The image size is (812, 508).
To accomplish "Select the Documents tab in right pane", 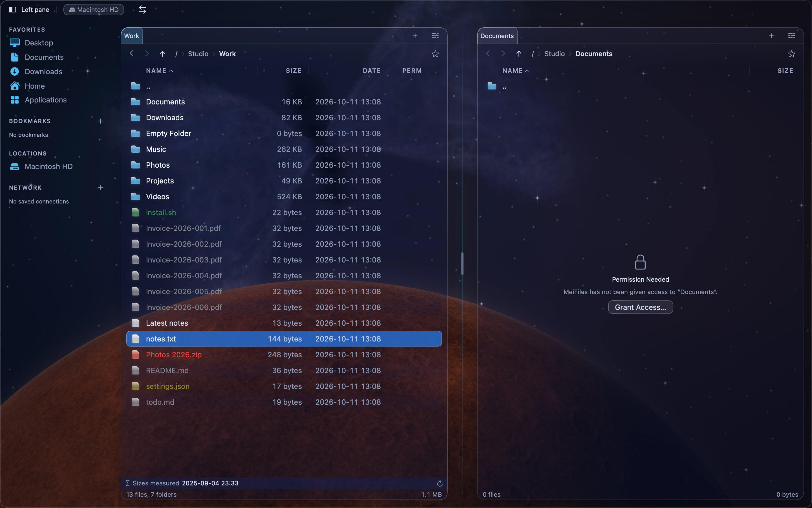I will (x=497, y=36).
